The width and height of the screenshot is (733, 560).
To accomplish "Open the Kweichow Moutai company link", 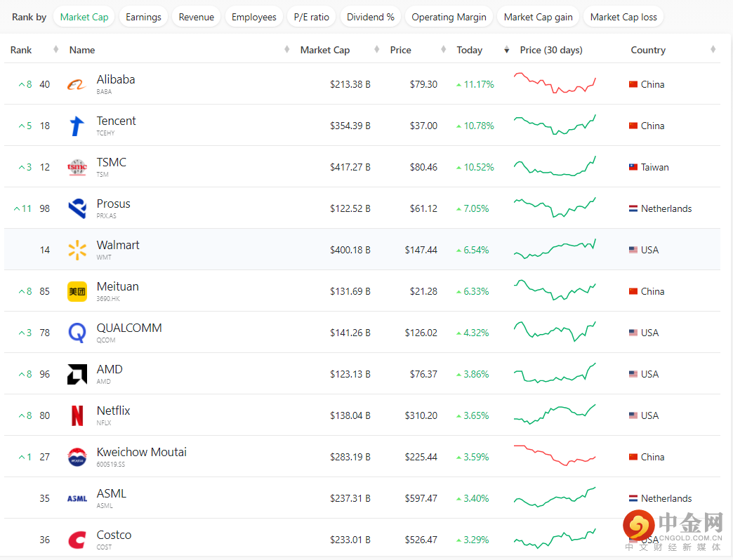I will [x=142, y=452].
